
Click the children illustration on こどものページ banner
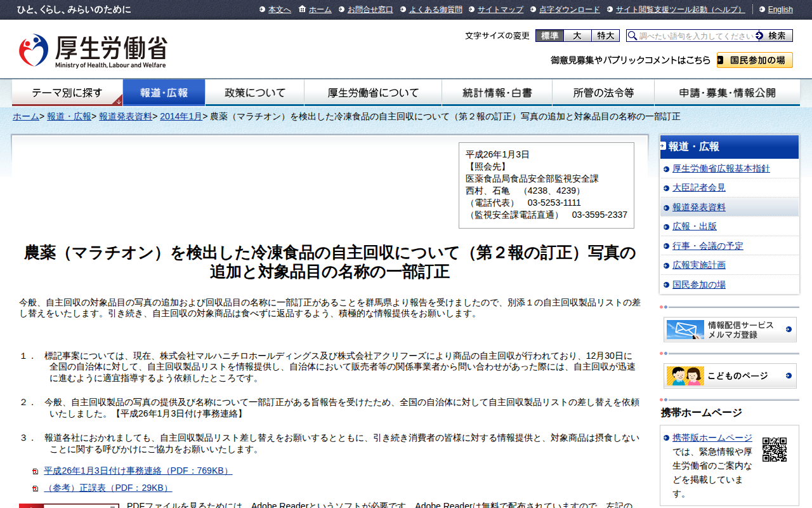(685, 376)
